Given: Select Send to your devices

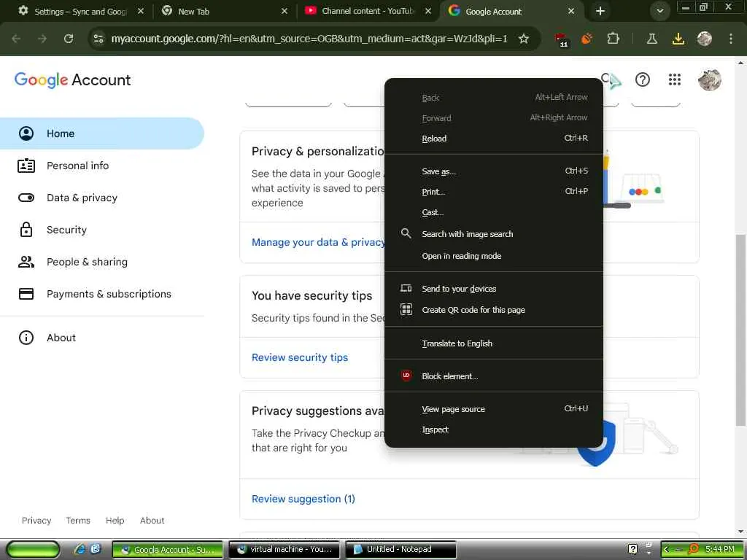Looking at the screenshot, I should (x=494, y=289).
